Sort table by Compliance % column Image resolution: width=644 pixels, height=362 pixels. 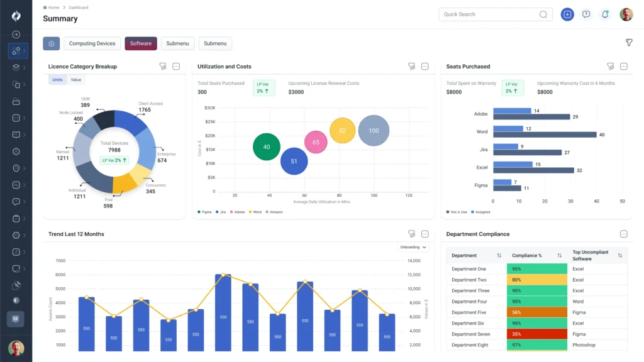point(559,256)
